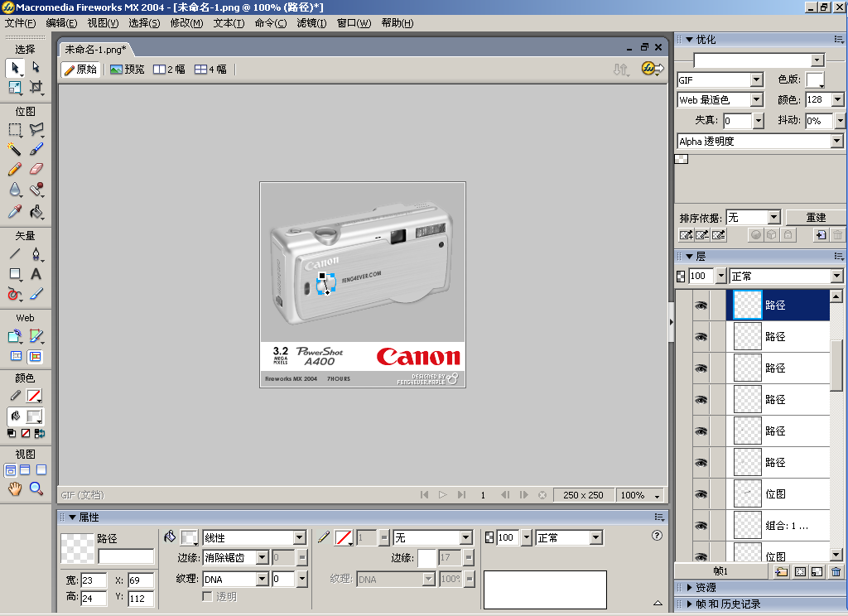Open the 窗口 menu
Screen dimensions: 848x616
[354, 23]
